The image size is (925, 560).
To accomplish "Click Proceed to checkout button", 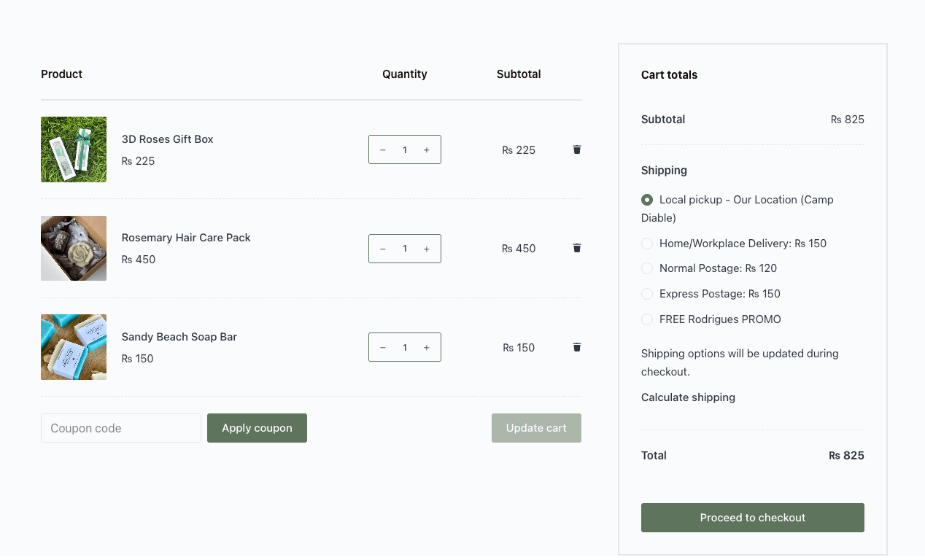I will (752, 518).
